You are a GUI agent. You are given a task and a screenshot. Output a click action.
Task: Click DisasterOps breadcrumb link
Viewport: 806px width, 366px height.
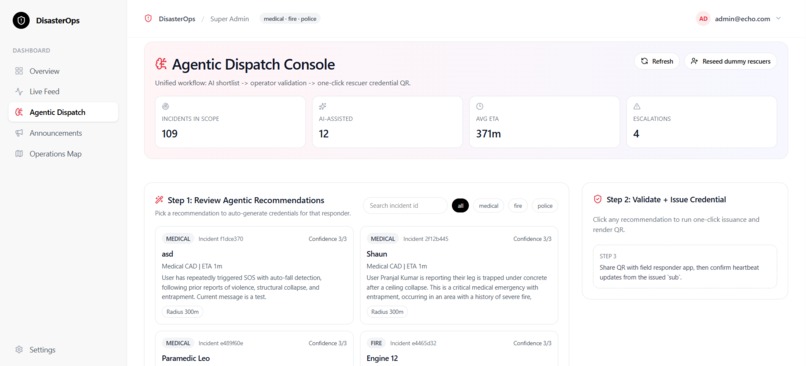coord(177,19)
